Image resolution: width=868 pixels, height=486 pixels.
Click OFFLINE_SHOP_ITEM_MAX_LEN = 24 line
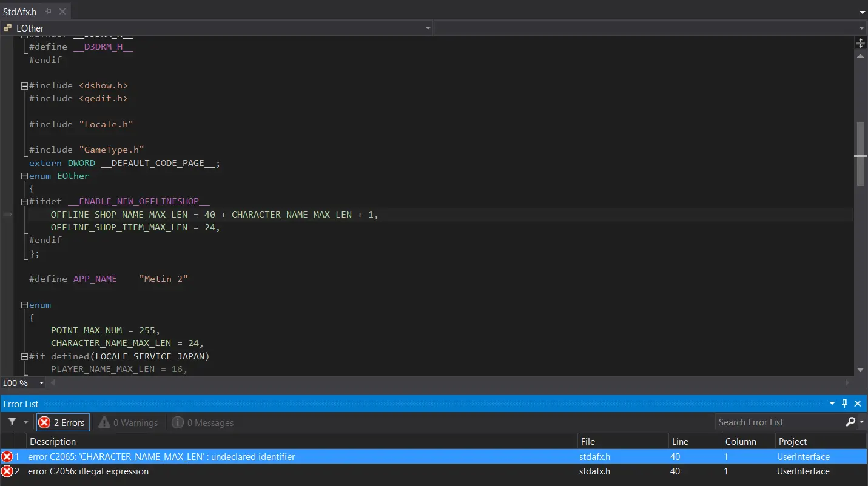[x=135, y=227]
